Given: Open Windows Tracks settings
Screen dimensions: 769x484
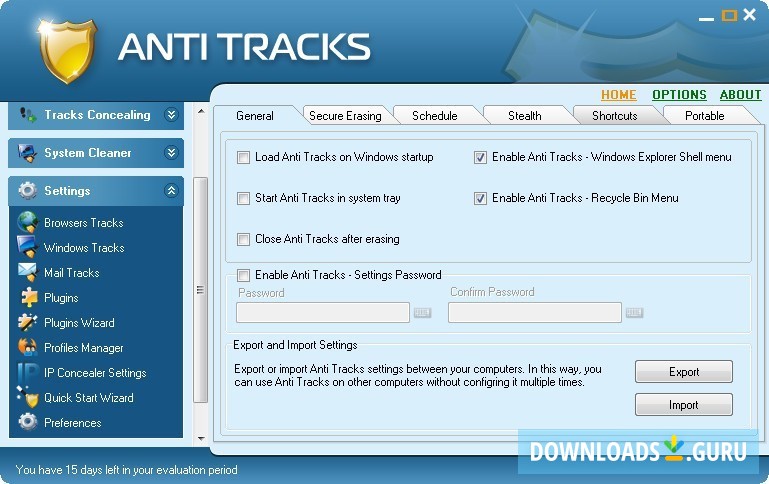Looking at the screenshot, I should click(x=84, y=248).
